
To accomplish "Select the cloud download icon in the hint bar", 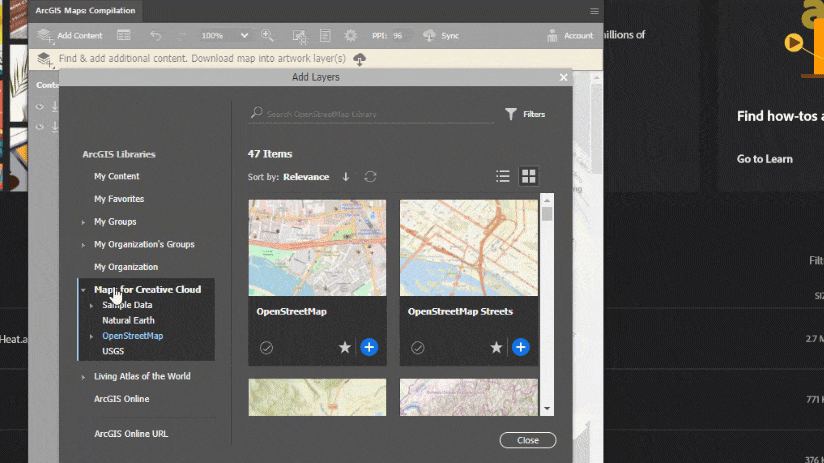I will pos(359,59).
